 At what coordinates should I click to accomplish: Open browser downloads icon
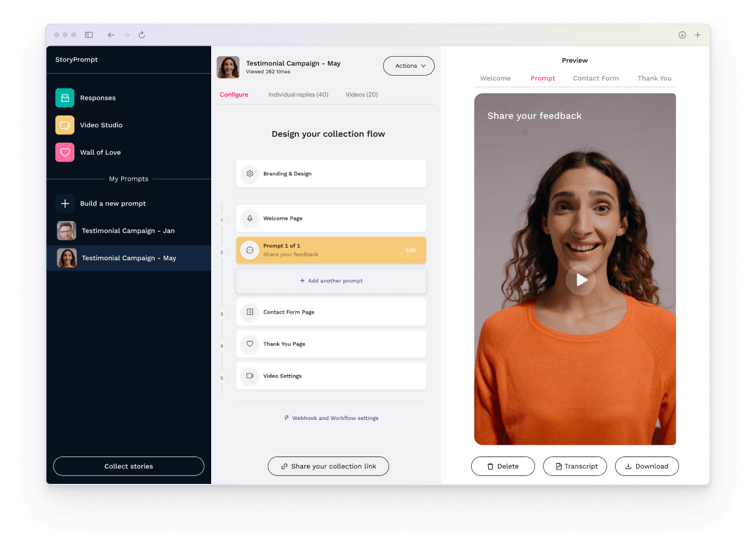pyautogui.click(x=682, y=35)
